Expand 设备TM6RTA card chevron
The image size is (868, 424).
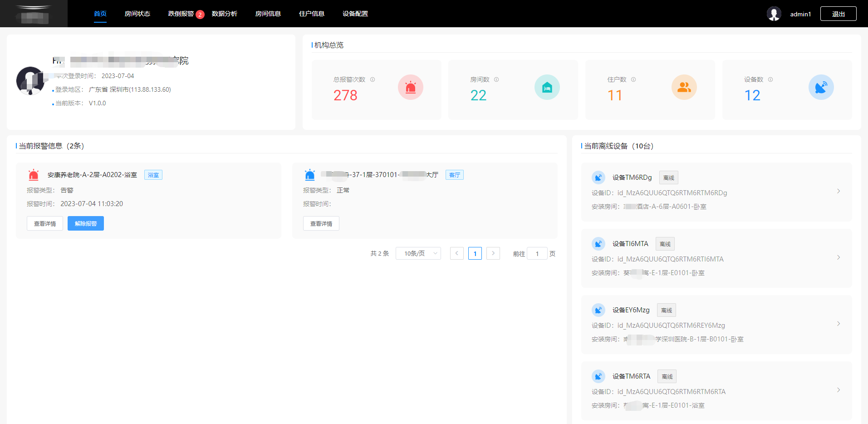pyautogui.click(x=839, y=390)
